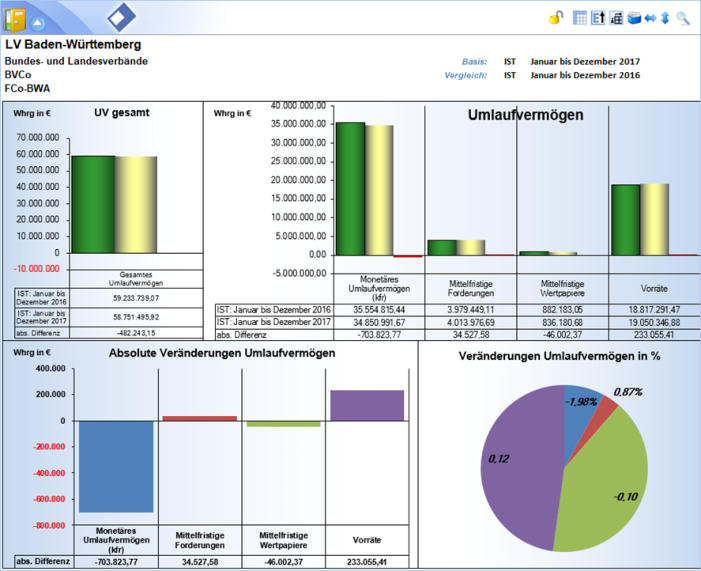Click the blue diamond logo icon

pyautogui.click(x=123, y=17)
